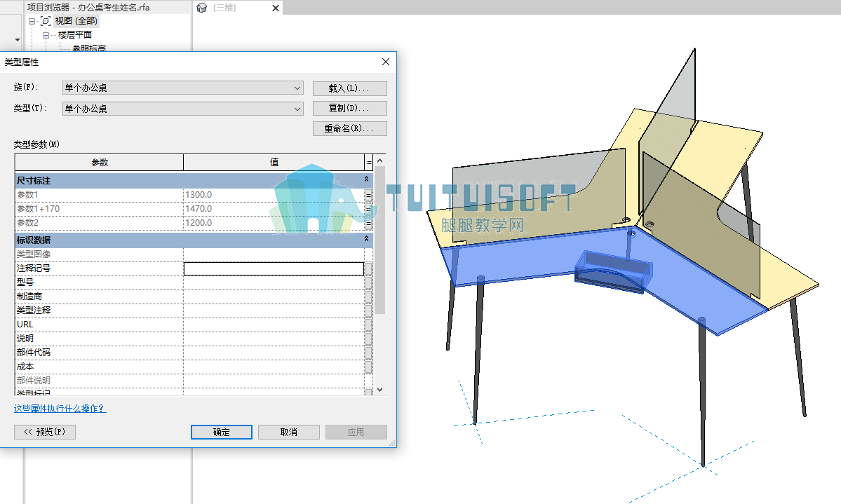Click the 1300.0 value of 参数1
The image size is (841, 504).
199,195
